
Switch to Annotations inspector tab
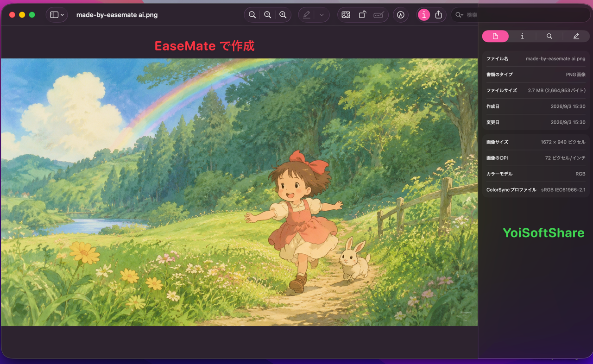point(576,36)
